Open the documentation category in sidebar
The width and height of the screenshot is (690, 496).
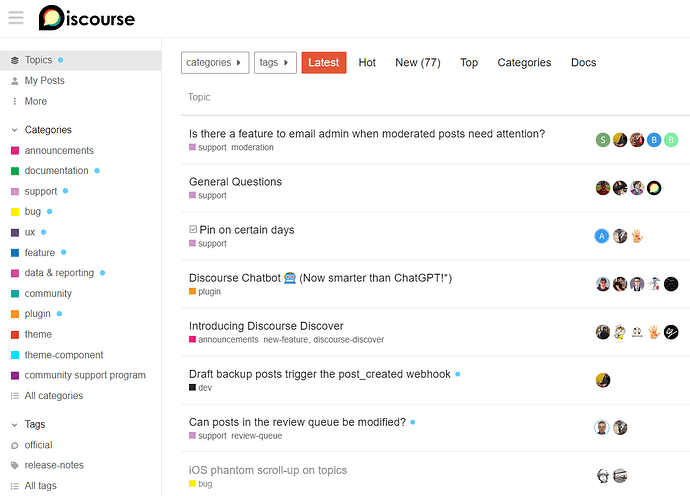pyautogui.click(x=56, y=171)
